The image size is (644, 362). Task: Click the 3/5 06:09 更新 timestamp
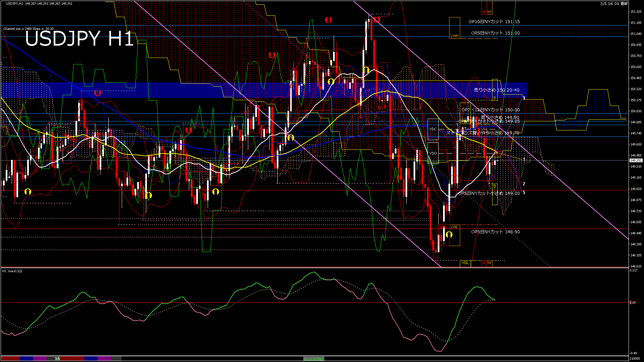[614, 4]
